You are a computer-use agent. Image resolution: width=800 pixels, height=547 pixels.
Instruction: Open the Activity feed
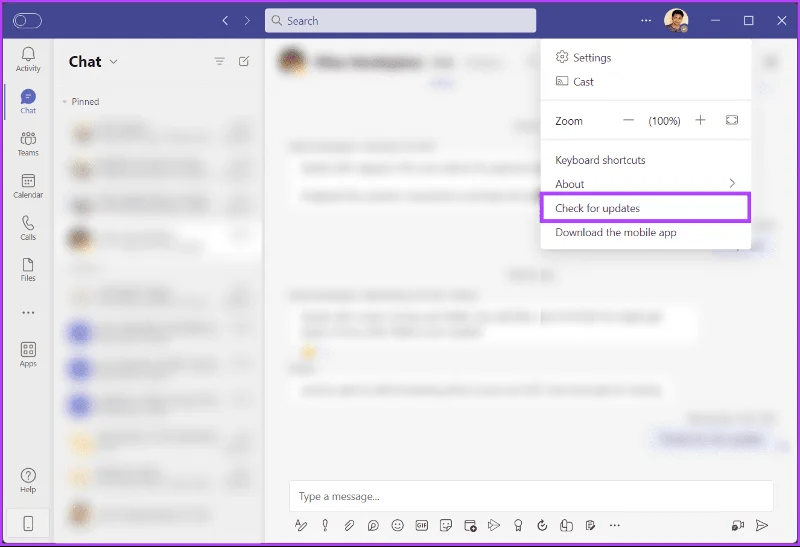(28, 60)
